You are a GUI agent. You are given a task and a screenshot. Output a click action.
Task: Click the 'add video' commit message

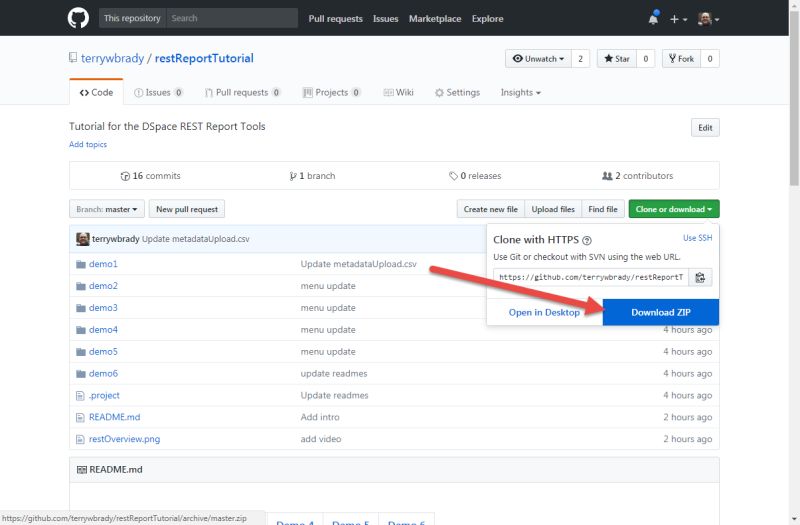pyautogui.click(x=321, y=439)
